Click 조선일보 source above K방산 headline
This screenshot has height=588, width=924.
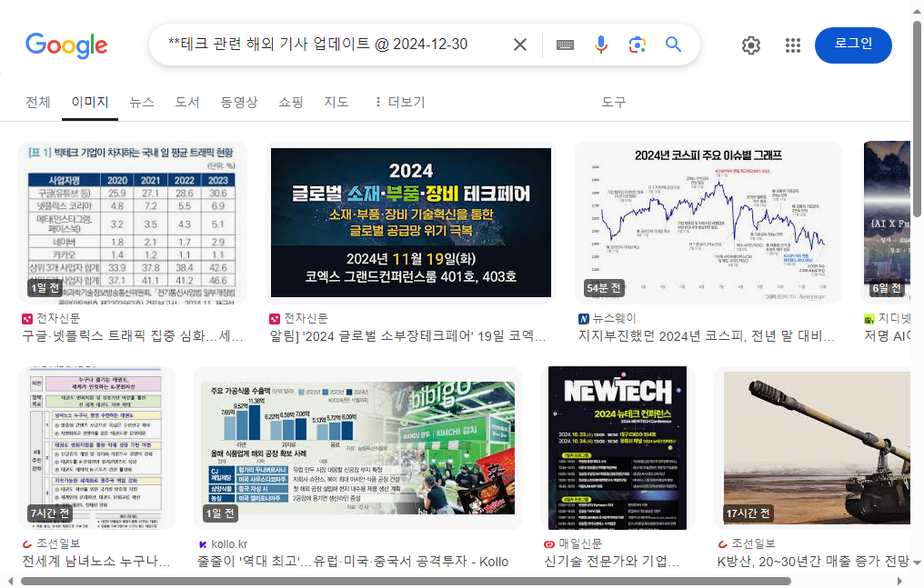[x=746, y=543]
